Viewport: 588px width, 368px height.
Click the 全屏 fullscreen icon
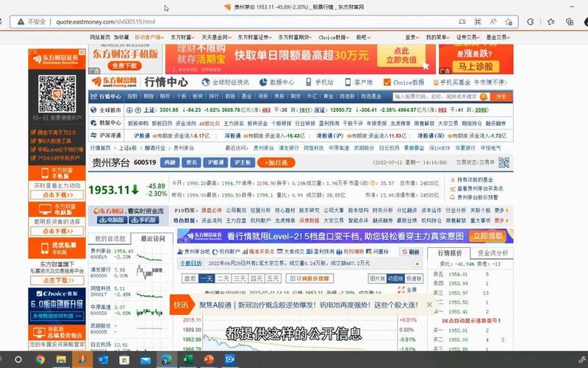[401, 289]
